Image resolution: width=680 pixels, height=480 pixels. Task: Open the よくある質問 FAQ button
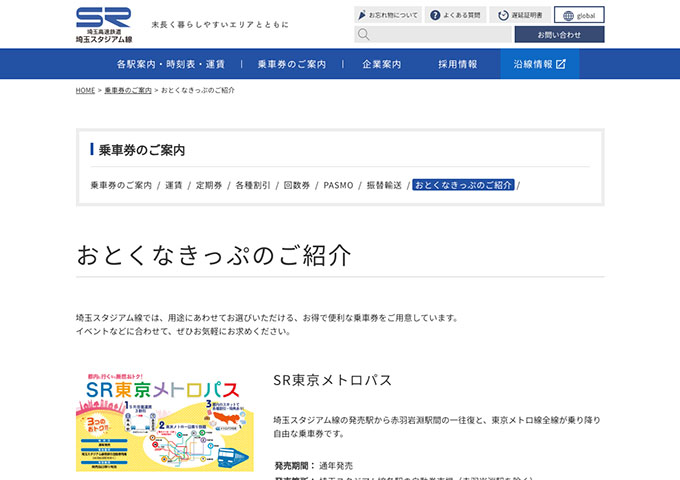455,15
